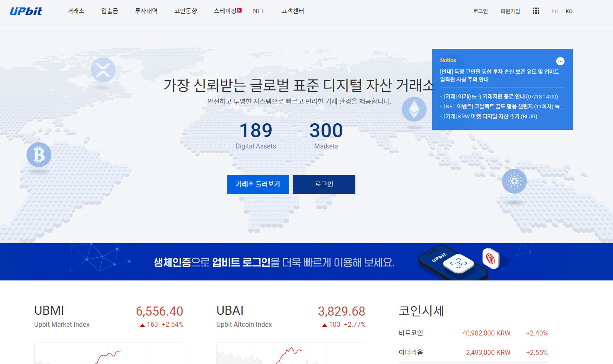This screenshot has width=613, height=364.
Task: Click the floating XRP coin icon
Action: (x=103, y=69)
